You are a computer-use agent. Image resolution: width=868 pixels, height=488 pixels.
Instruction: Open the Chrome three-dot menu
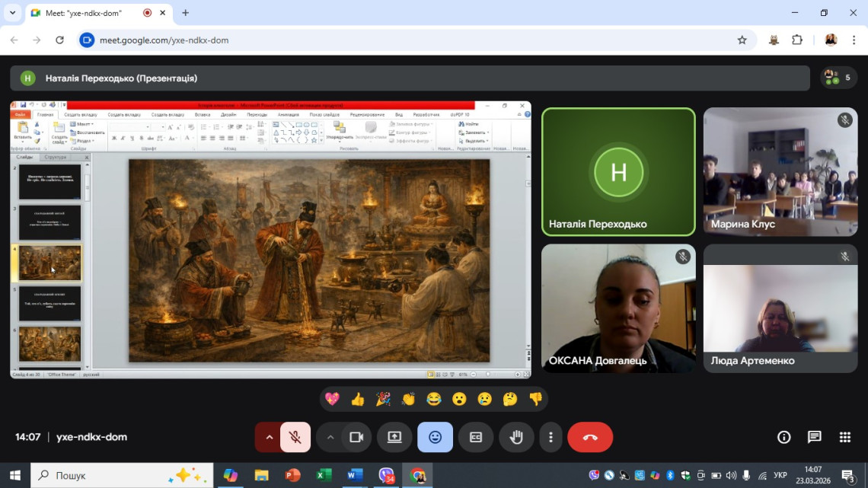(x=854, y=40)
